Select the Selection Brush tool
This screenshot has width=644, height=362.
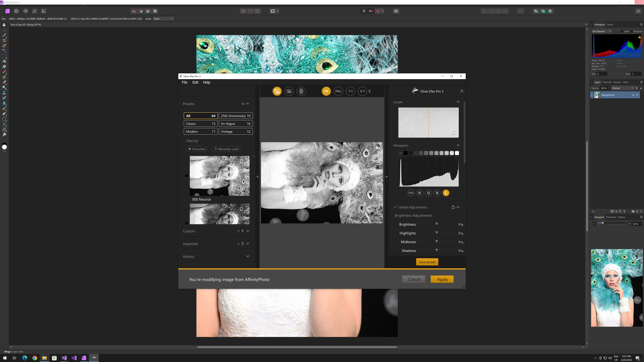point(4,46)
